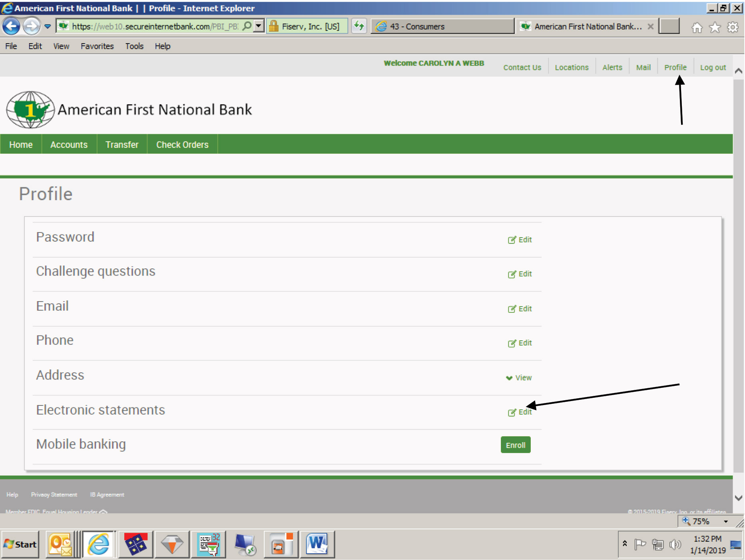The height and width of the screenshot is (560, 745).
Task: Edit the Phone setting
Action: point(520,343)
